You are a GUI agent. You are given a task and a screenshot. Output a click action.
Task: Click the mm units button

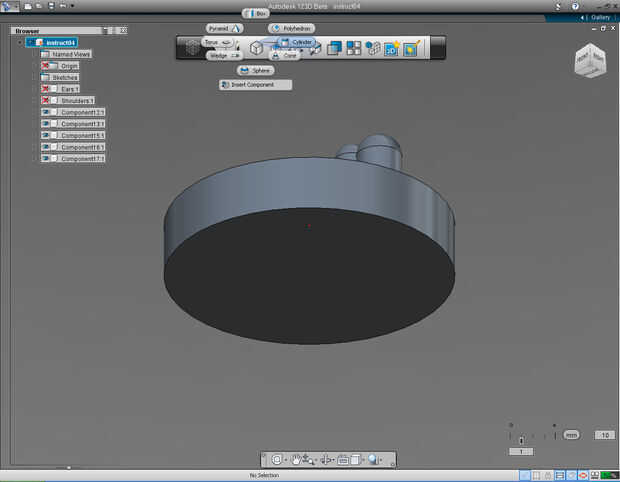571,435
